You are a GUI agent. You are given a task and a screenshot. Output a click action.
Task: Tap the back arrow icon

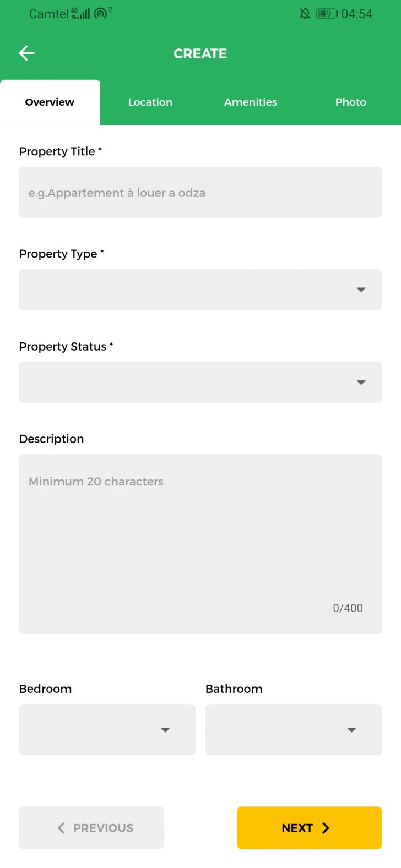point(26,53)
